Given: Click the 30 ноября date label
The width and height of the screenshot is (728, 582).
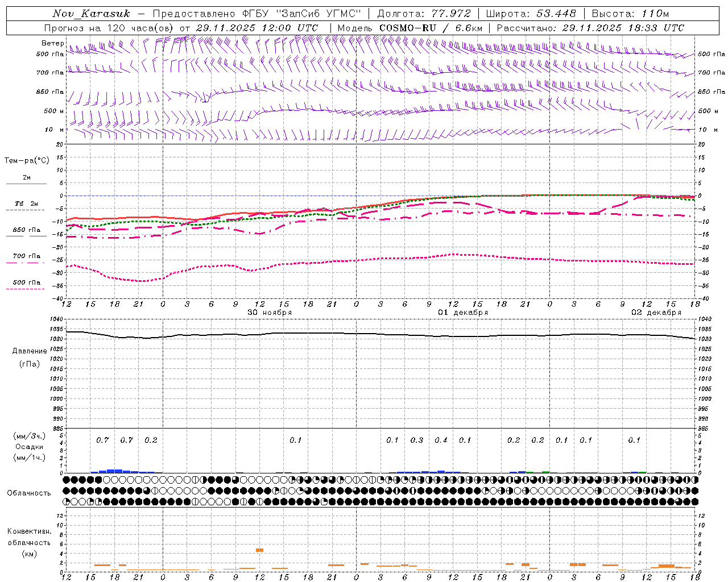Looking at the screenshot, I should click(x=269, y=312).
